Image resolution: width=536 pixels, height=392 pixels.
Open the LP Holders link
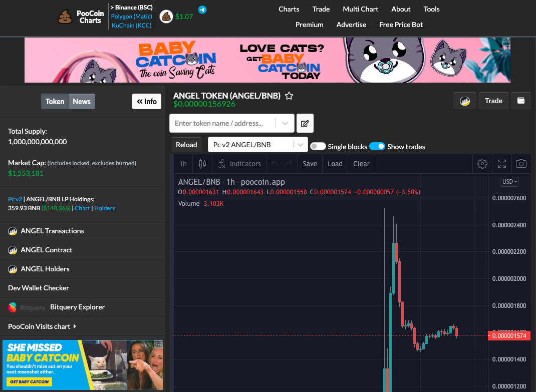click(x=105, y=208)
